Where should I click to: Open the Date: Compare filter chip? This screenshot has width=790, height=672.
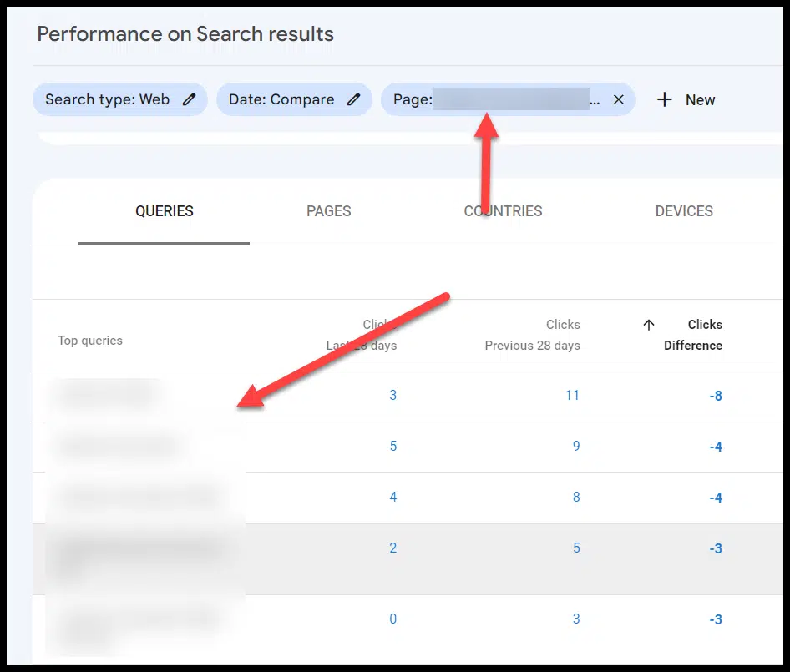pyautogui.click(x=281, y=99)
